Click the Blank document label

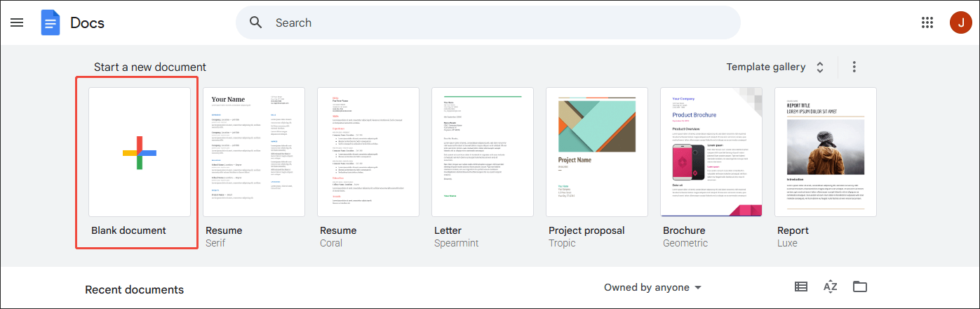click(128, 230)
